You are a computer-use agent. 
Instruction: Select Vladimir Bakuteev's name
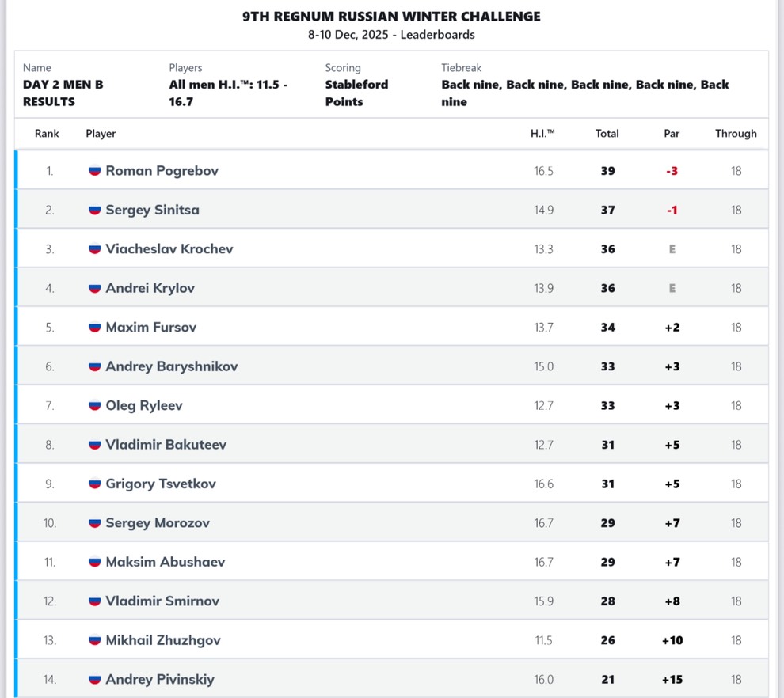pos(166,445)
